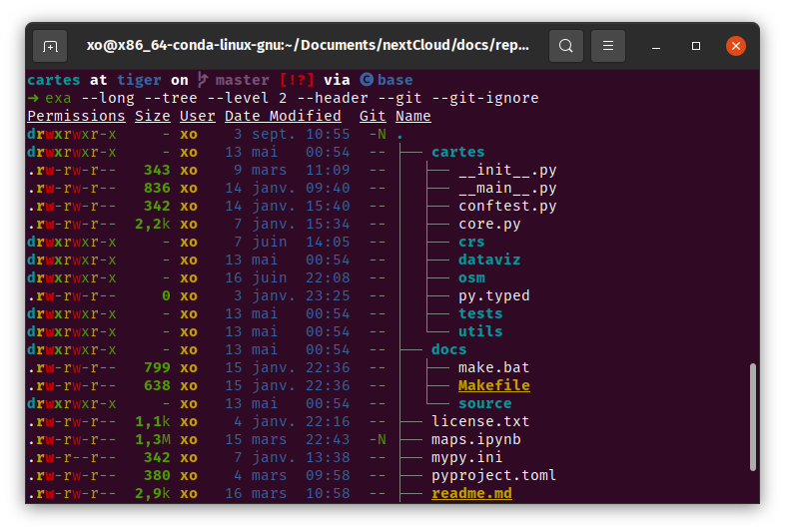785x532 pixels.
Task: Click the date 7 janv. 13:38
Action: (x=292, y=457)
